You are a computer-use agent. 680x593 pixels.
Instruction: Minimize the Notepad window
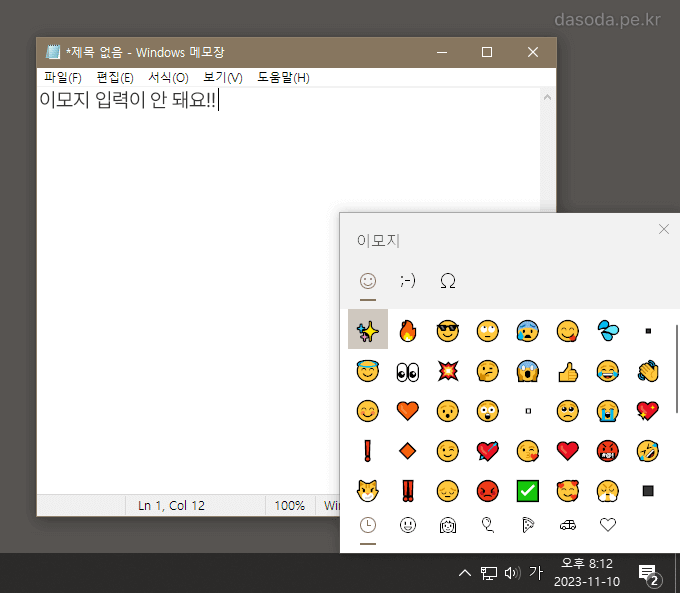click(442, 52)
